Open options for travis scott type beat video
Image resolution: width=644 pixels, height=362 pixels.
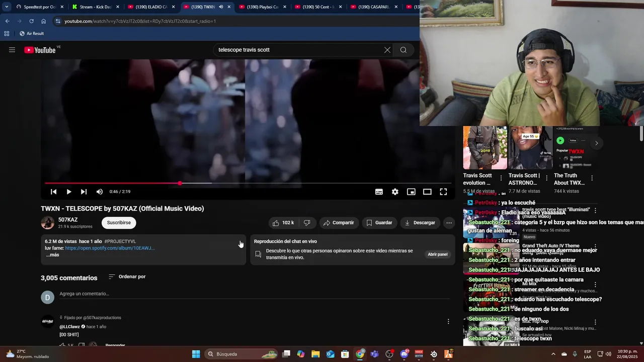tap(595, 210)
